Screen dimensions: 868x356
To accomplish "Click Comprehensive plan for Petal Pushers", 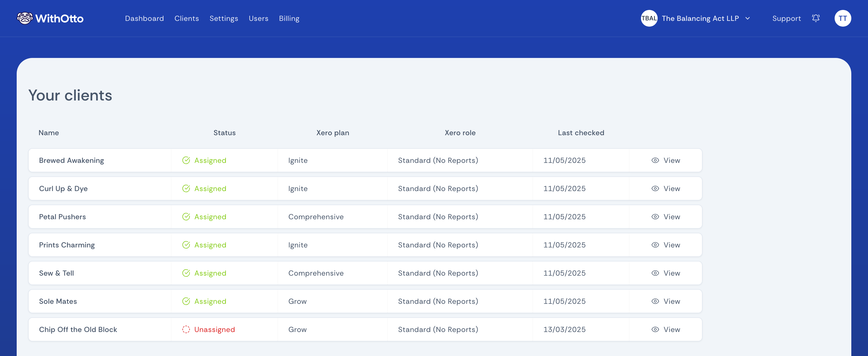I will 316,217.
